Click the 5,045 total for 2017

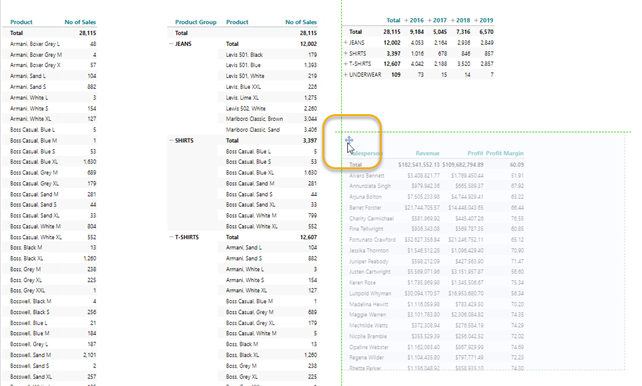click(x=440, y=32)
